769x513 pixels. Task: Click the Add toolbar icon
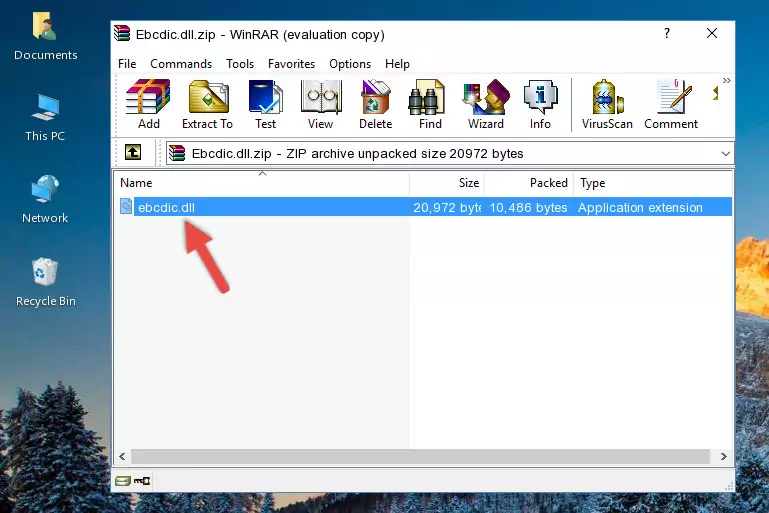pos(148,104)
